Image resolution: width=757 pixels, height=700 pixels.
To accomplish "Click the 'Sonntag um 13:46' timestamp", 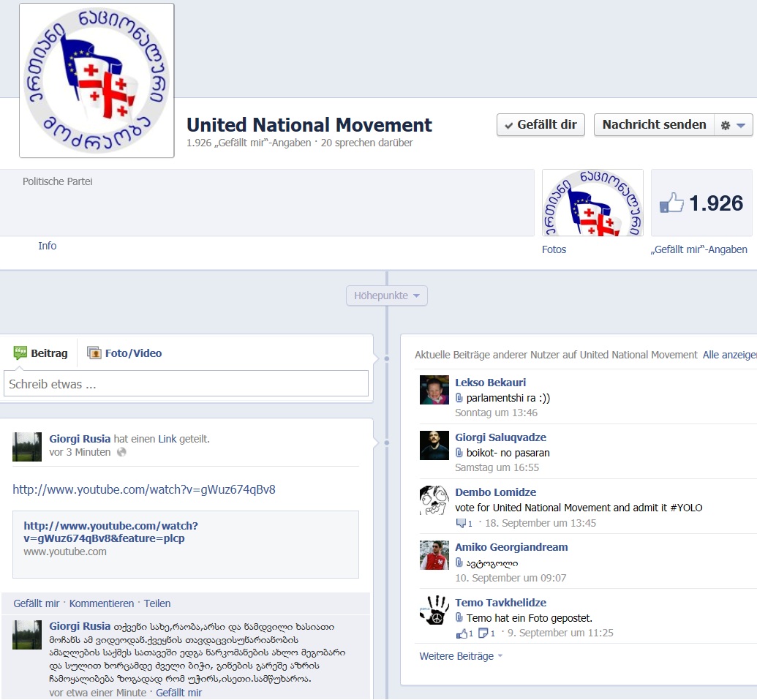I will (x=496, y=413).
